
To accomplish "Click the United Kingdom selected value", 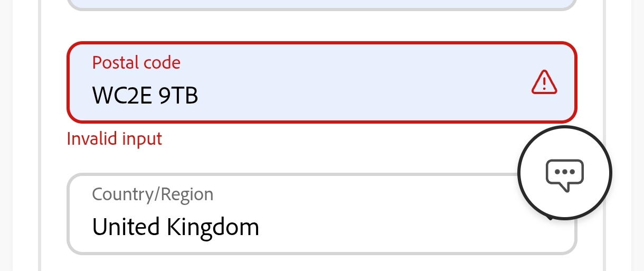I will tap(176, 227).
